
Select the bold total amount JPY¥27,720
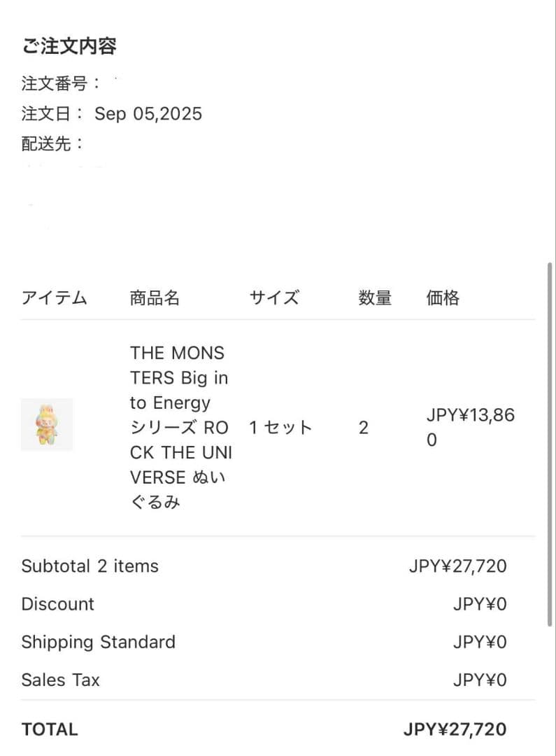[x=455, y=729]
